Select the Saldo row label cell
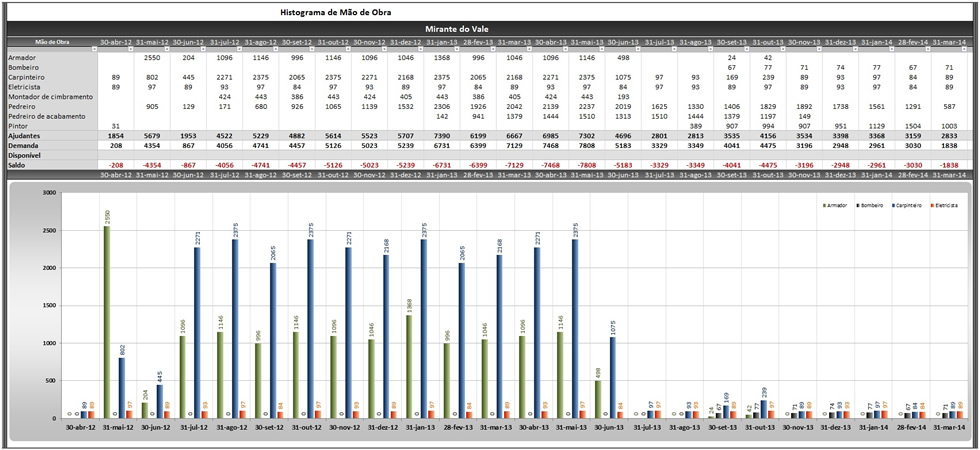Image resolution: width=980 pixels, height=450 pixels. click(x=17, y=165)
